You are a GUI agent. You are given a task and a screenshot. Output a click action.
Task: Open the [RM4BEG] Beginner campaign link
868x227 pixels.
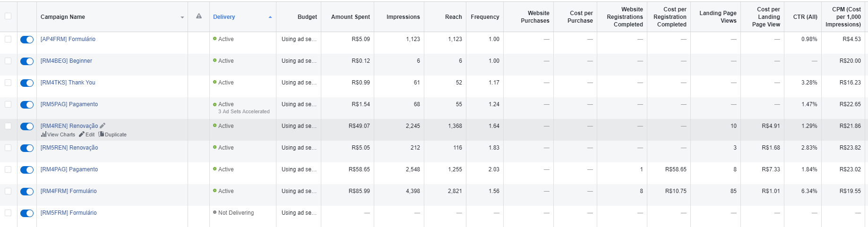coord(66,61)
